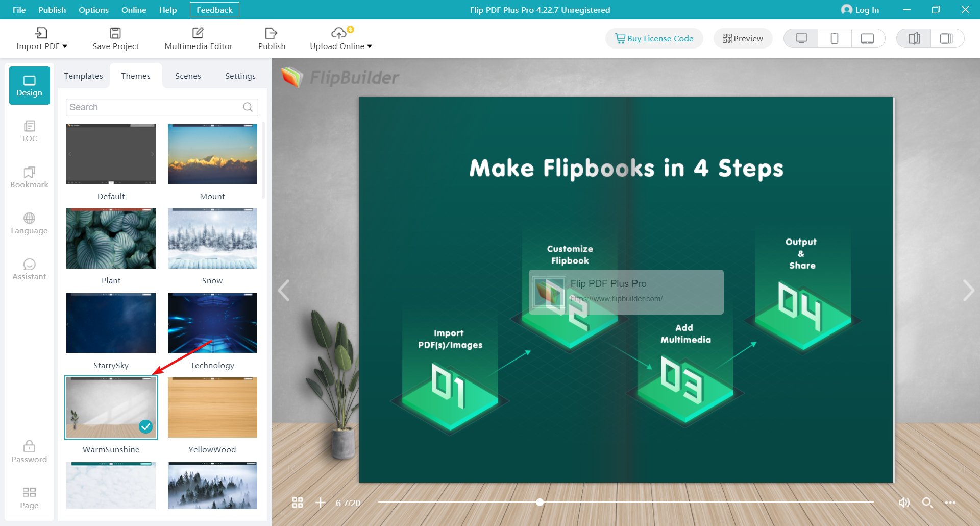The width and height of the screenshot is (980, 526).
Task: Select the Technology theme thumbnail
Action: pyautogui.click(x=212, y=323)
